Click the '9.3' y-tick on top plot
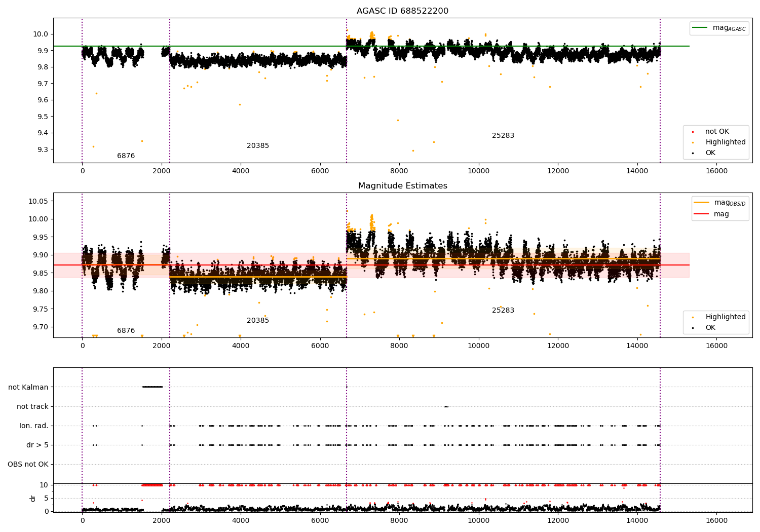Image resolution: width=760 pixels, height=532 pixels. (x=43, y=149)
